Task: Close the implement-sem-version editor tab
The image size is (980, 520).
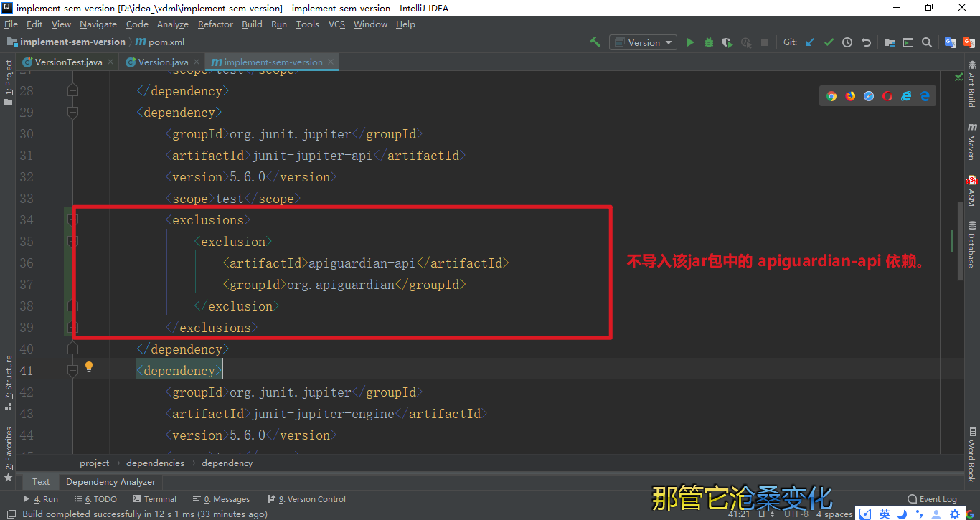Action: pyautogui.click(x=331, y=62)
